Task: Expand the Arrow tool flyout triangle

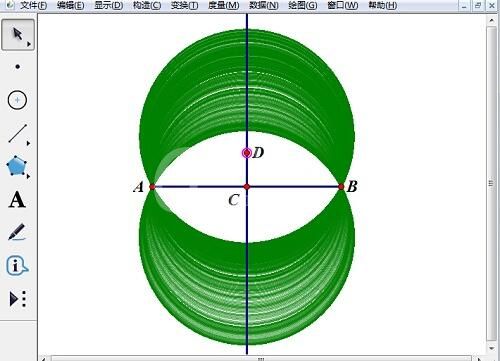Action: click(x=29, y=44)
